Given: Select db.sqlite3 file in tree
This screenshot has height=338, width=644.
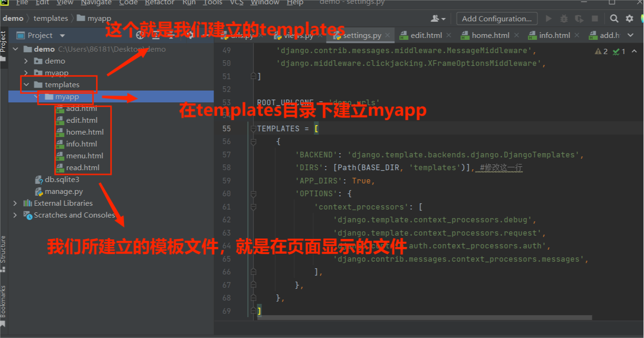Looking at the screenshot, I should click(x=62, y=180).
